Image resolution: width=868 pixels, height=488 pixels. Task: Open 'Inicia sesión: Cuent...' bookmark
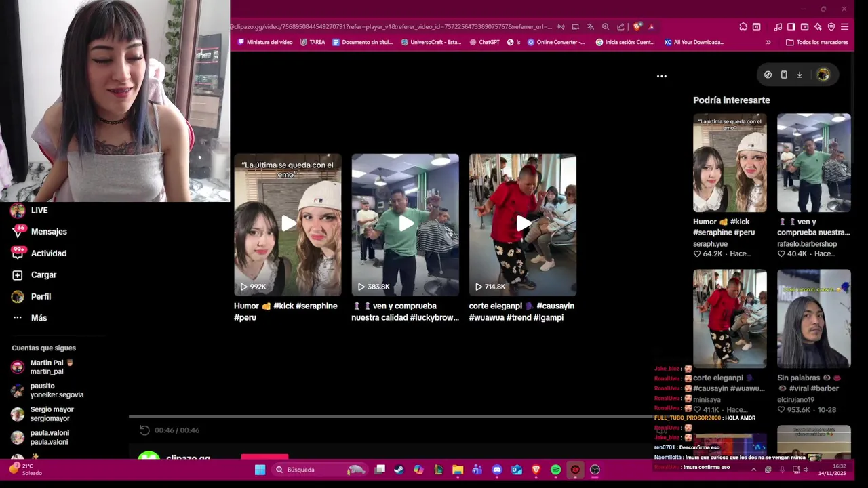point(625,42)
